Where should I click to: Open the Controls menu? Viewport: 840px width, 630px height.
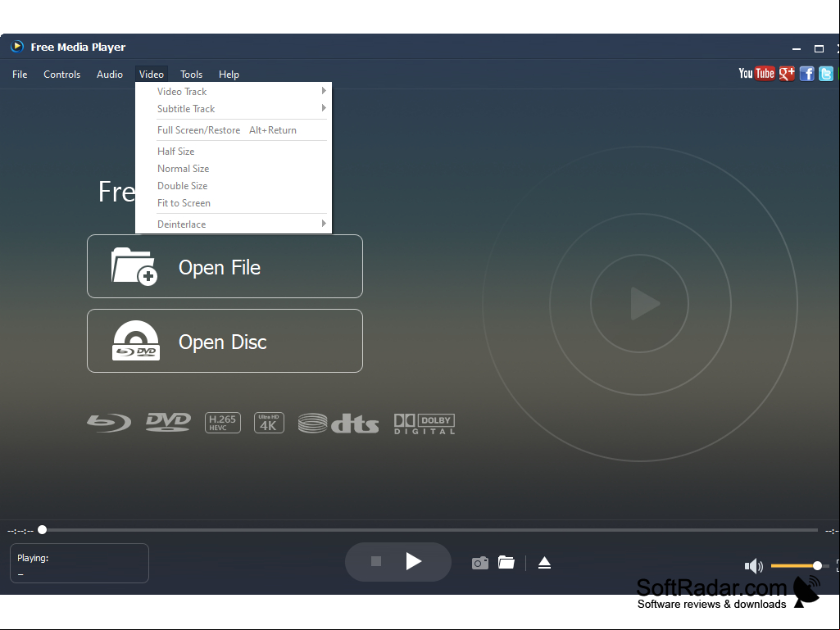click(61, 74)
